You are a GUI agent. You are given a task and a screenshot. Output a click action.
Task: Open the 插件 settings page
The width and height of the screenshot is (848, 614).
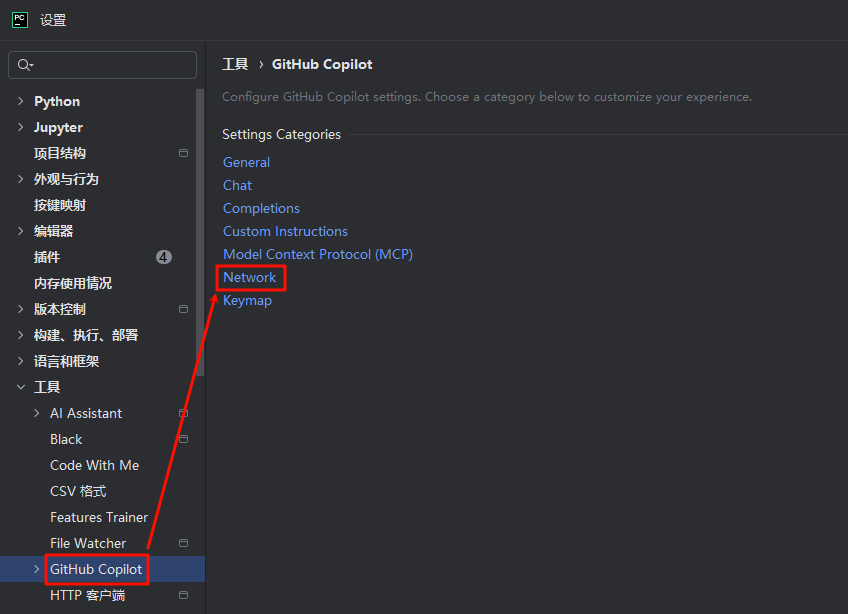[x=47, y=257]
